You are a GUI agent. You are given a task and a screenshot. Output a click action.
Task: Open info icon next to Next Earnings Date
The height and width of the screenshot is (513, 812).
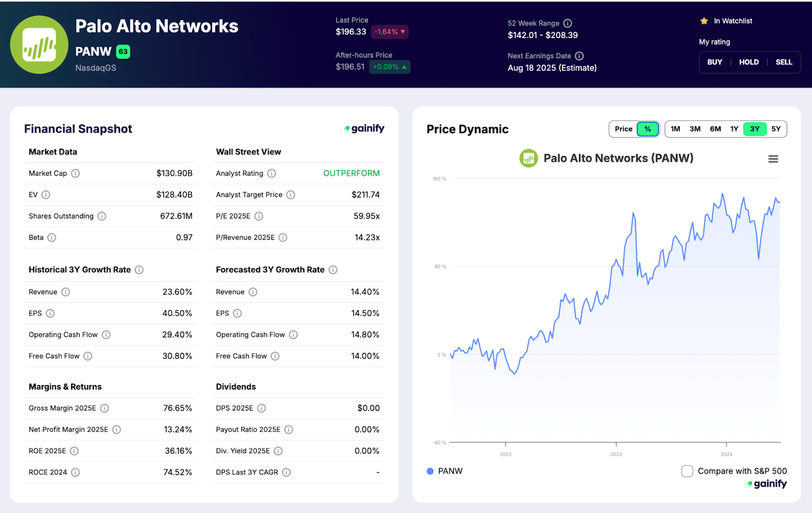click(579, 56)
